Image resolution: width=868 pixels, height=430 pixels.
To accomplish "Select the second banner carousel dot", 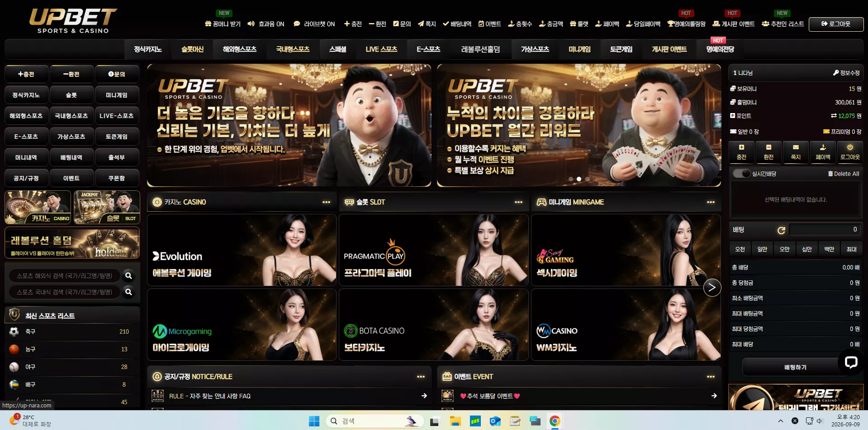I will coord(579,179).
